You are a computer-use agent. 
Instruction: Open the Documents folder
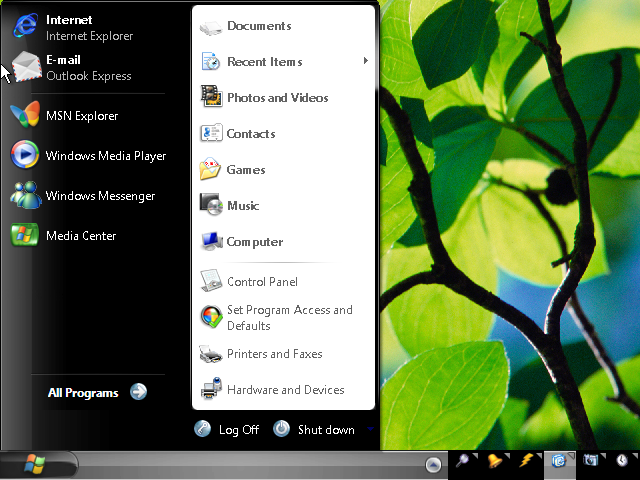246,26
